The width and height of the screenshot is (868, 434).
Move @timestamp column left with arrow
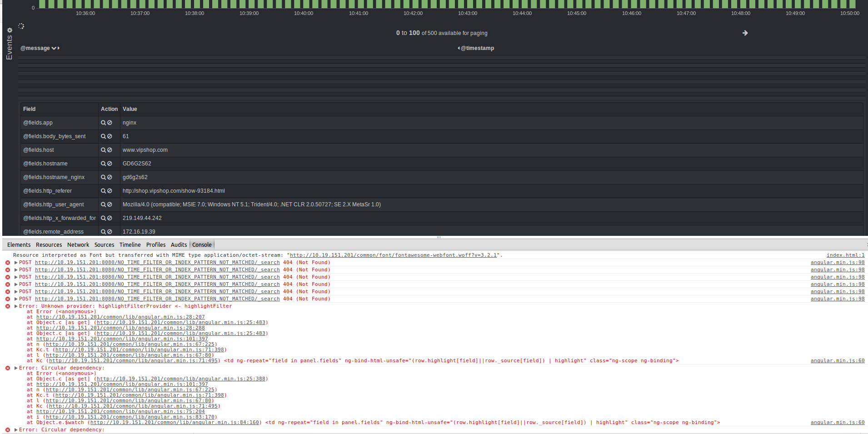(459, 48)
